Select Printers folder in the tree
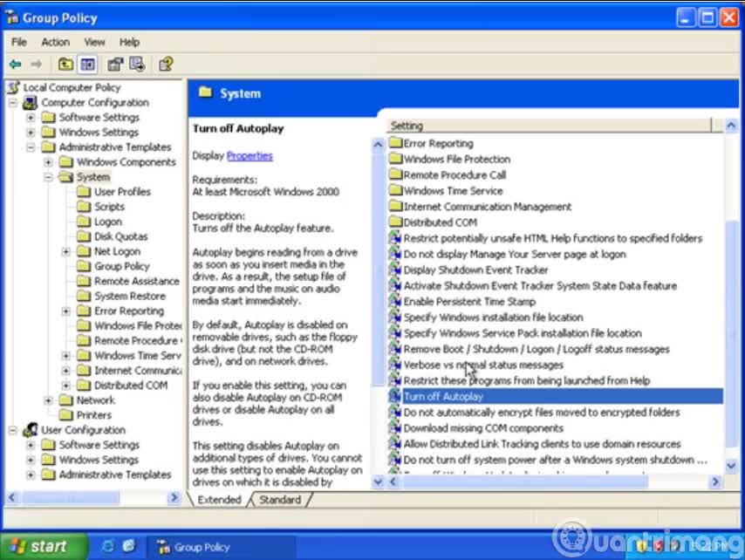Image resolution: width=745 pixels, height=560 pixels. [94, 415]
